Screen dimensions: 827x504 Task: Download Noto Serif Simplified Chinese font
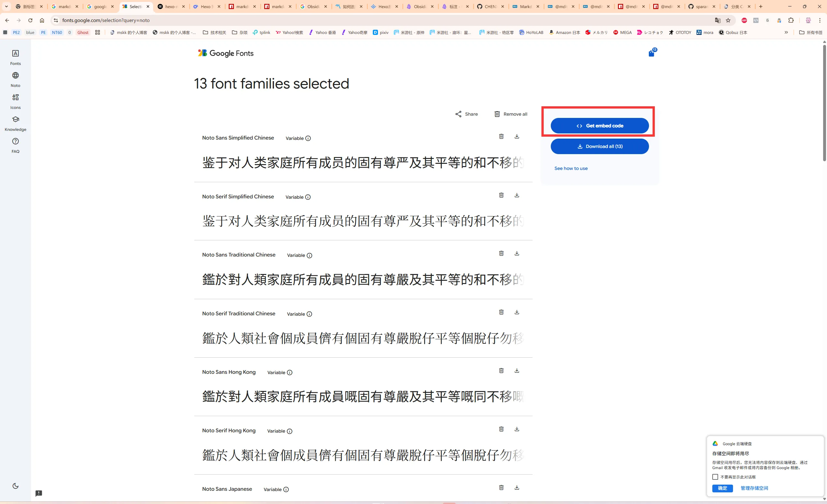point(517,195)
